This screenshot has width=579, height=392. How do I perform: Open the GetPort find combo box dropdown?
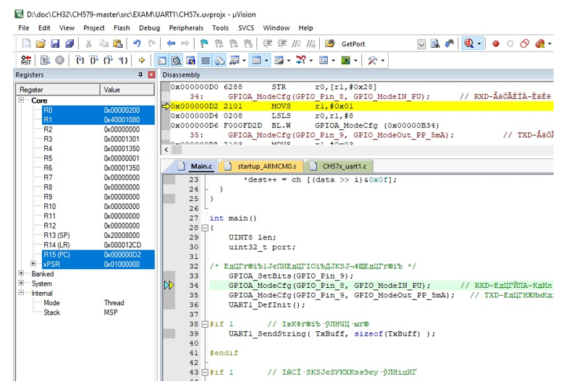(422, 44)
